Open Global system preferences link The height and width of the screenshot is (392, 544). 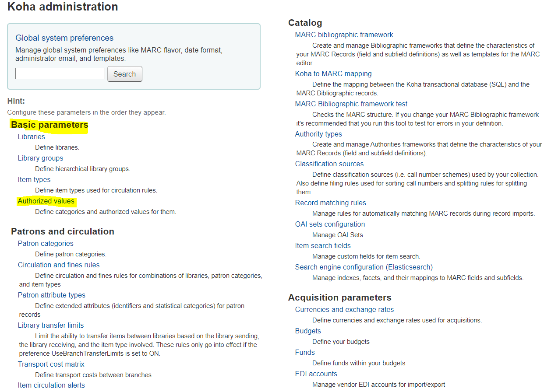tap(64, 38)
